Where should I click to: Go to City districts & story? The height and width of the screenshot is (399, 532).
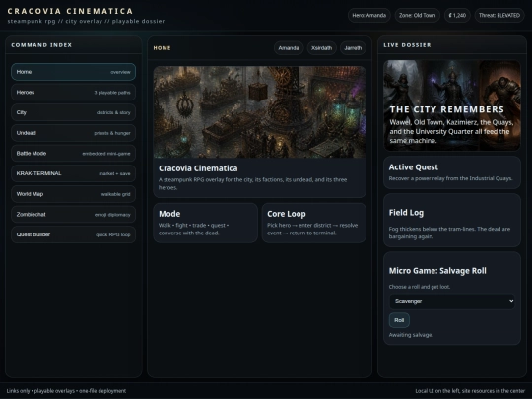pyautogui.click(x=73, y=112)
